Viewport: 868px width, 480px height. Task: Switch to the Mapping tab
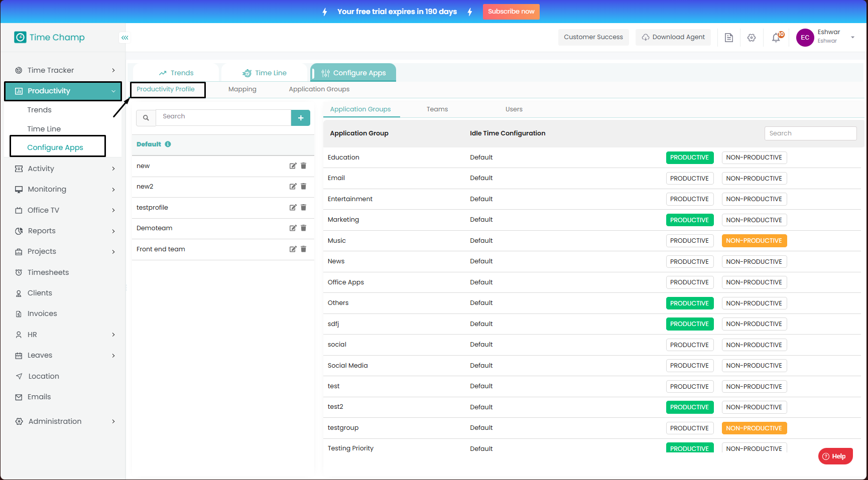[242, 89]
